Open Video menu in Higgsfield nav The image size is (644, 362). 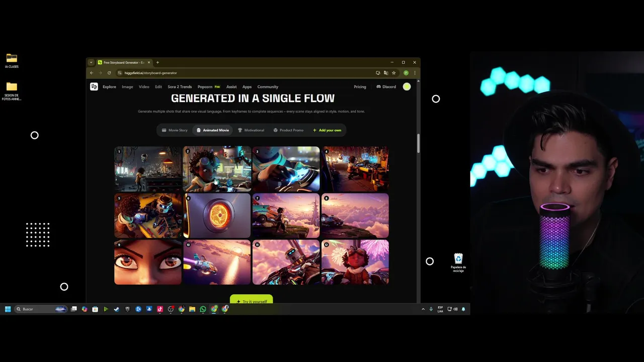click(144, 86)
